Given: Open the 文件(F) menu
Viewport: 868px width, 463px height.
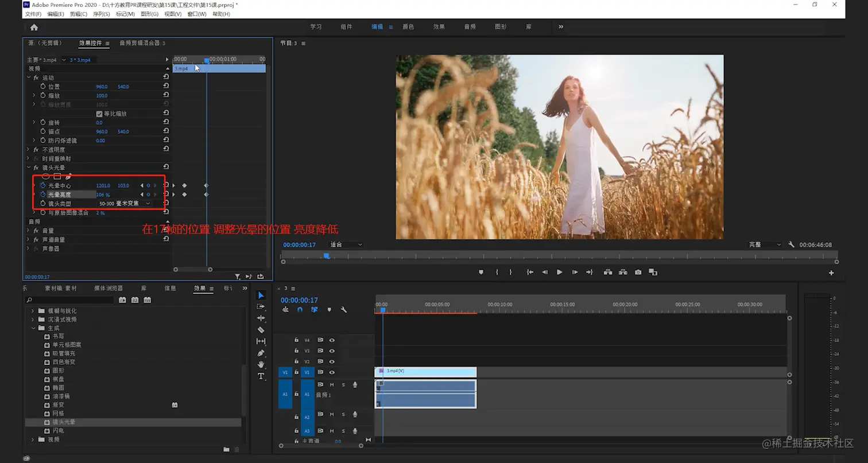Looking at the screenshot, I should point(33,14).
